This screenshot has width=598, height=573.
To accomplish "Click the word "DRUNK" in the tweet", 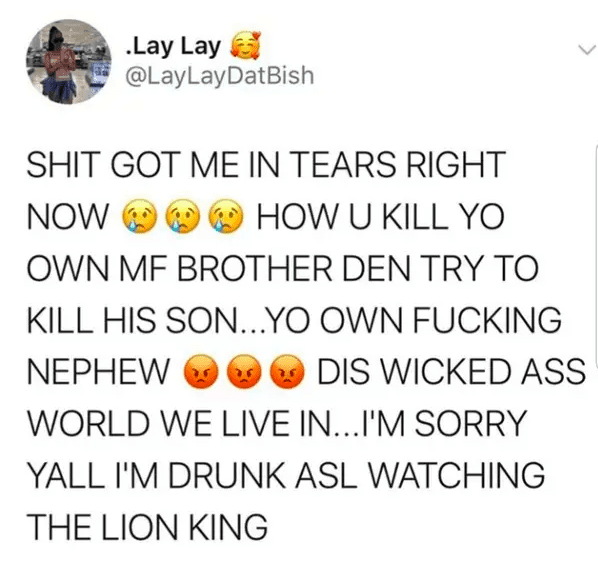I will click(226, 475).
